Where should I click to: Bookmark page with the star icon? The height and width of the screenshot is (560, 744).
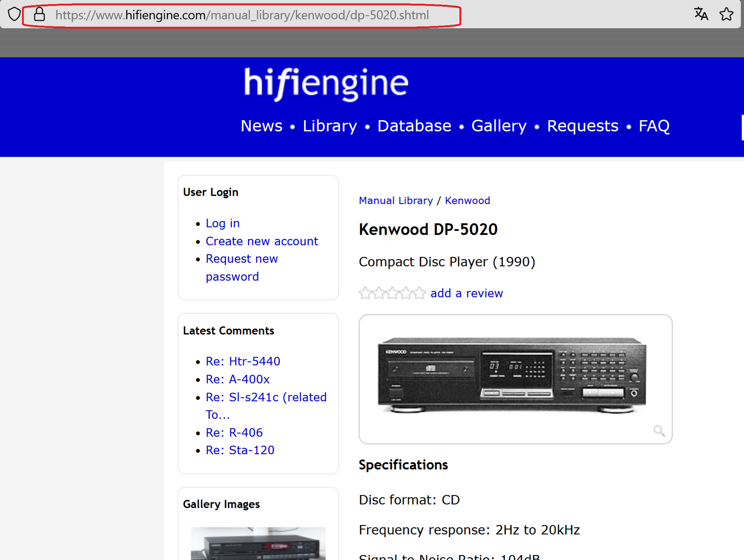click(726, 15)
